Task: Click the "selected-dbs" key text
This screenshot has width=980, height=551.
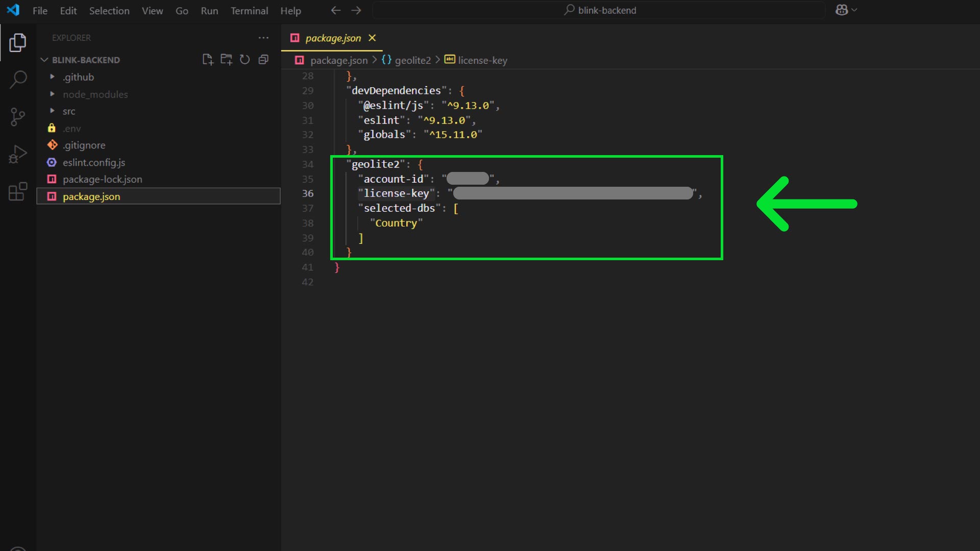Action: [x=399, y=208]
